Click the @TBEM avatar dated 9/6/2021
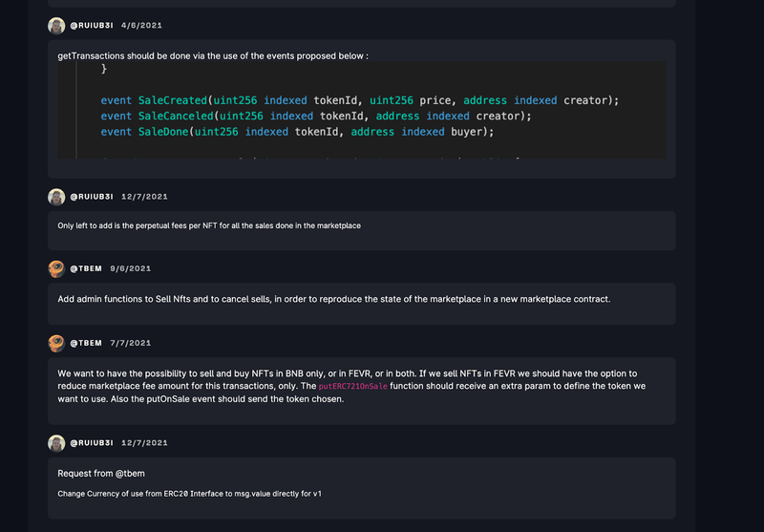 [x=56, y=268]
